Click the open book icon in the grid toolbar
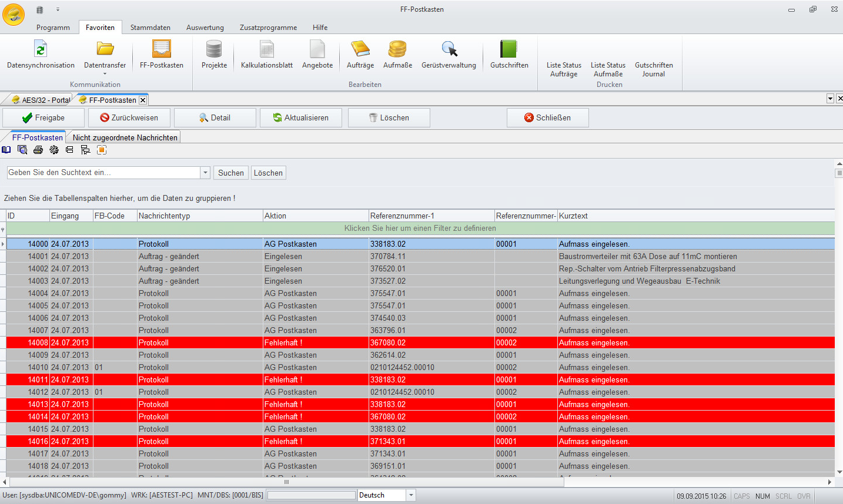This screenshot has height=504, width=843. point(6,150)
